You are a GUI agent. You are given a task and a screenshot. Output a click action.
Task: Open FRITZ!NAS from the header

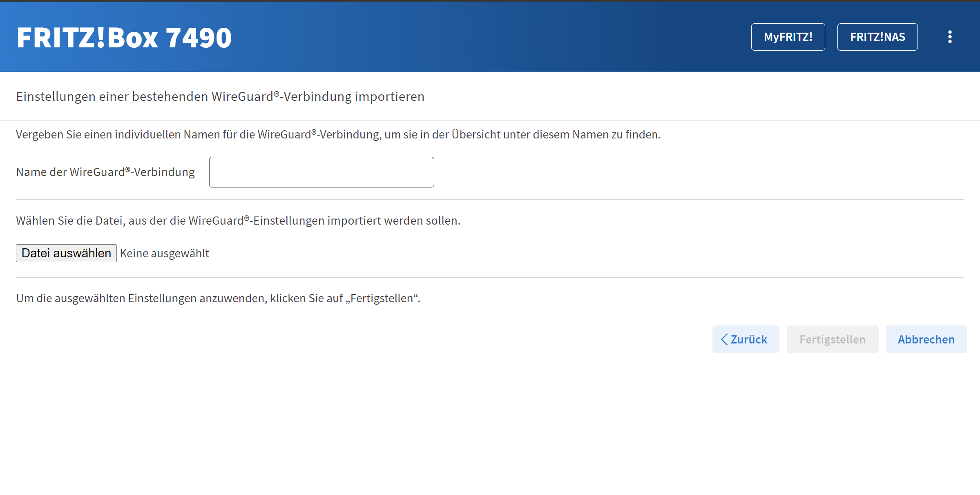click(877, 37)
